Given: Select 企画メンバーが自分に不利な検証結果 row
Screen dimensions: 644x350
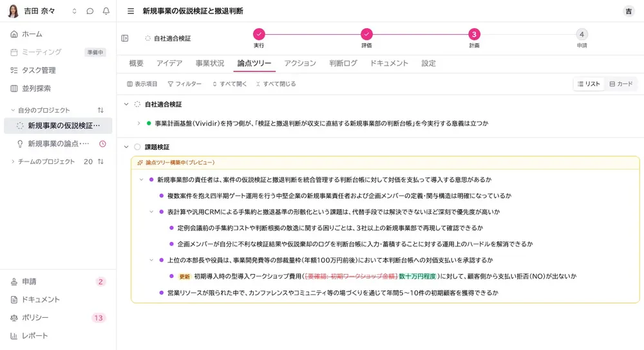Looking at the screenshot, I should pos(355,244).
